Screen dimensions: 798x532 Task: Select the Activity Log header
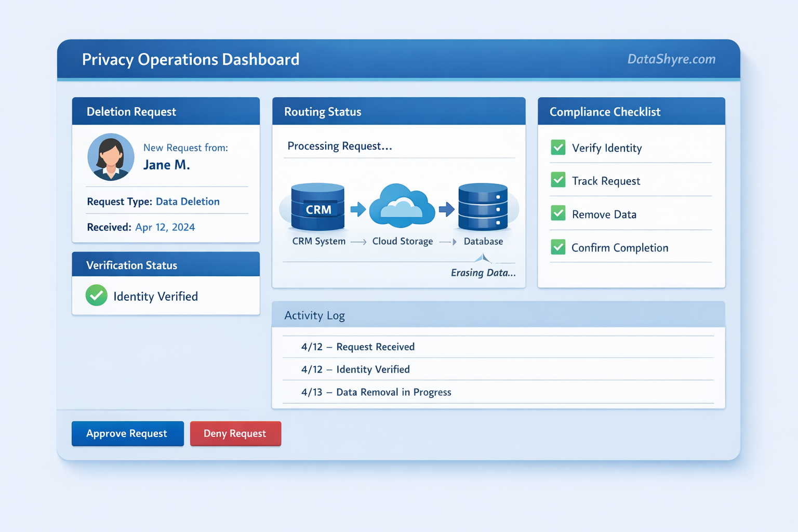click(498, 315)
